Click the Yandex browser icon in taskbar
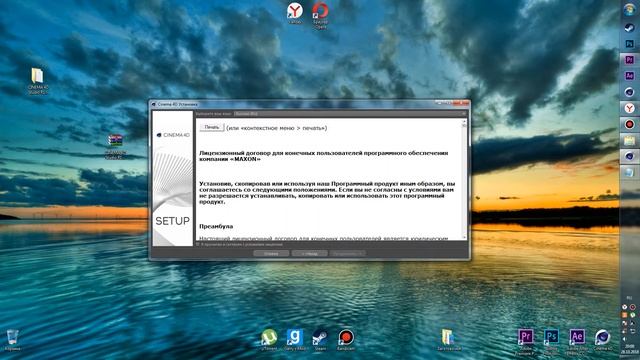This screenshot has height=360, width=640. coord(629,108)
